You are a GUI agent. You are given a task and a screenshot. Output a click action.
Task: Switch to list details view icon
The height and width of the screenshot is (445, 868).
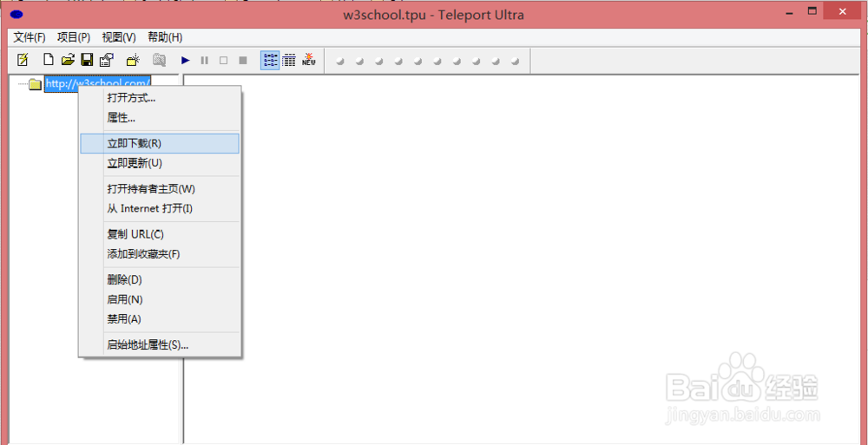pos(289,61)
